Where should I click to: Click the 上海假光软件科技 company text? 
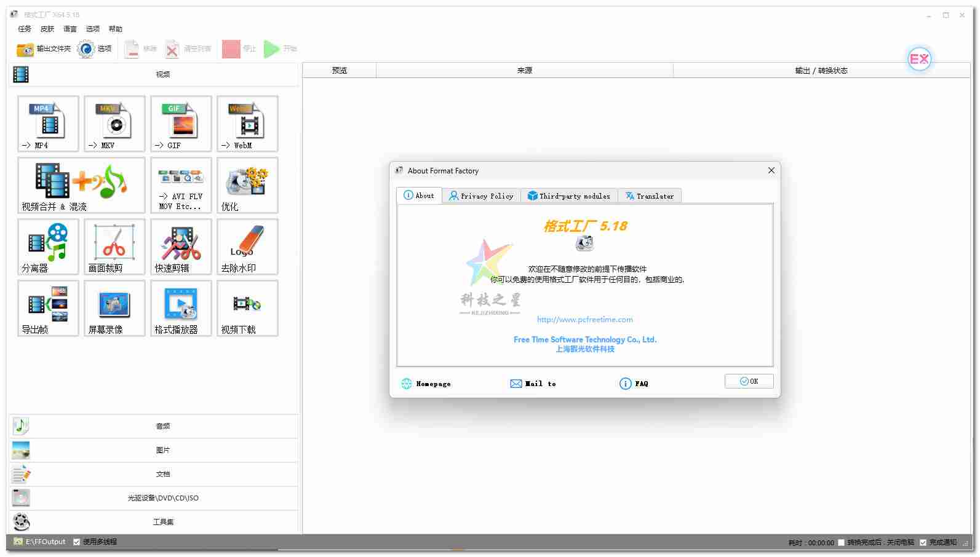point(585,349)
